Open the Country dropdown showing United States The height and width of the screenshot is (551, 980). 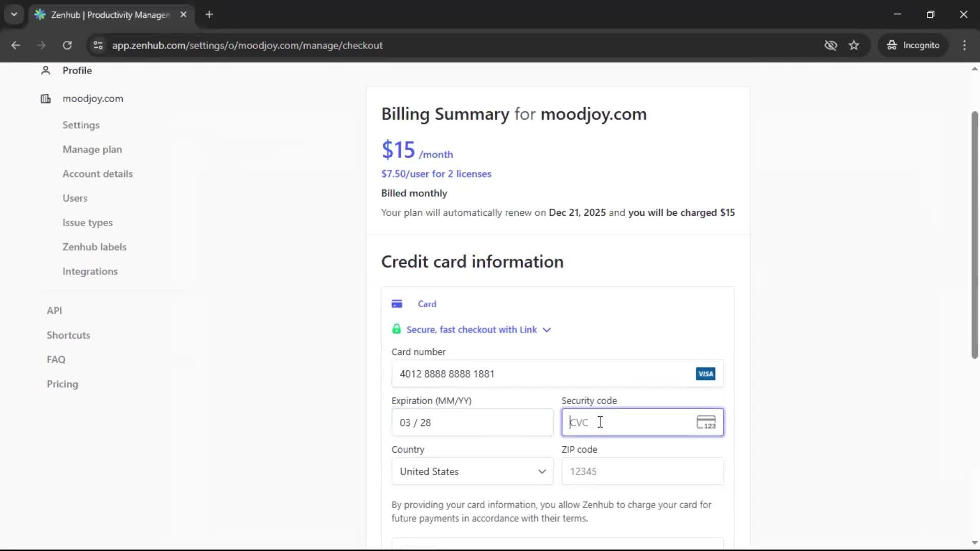(472, 471)
